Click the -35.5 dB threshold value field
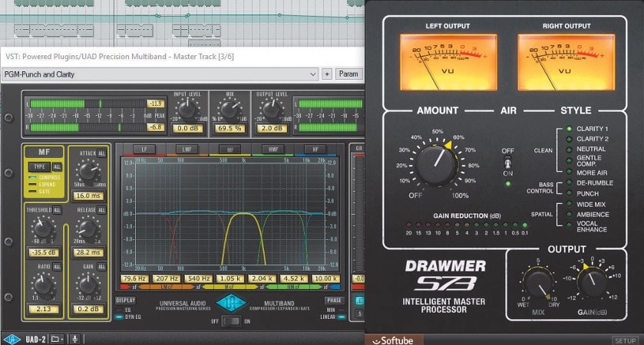This screenshot has height=345, width=644. [x=43, y=252]
